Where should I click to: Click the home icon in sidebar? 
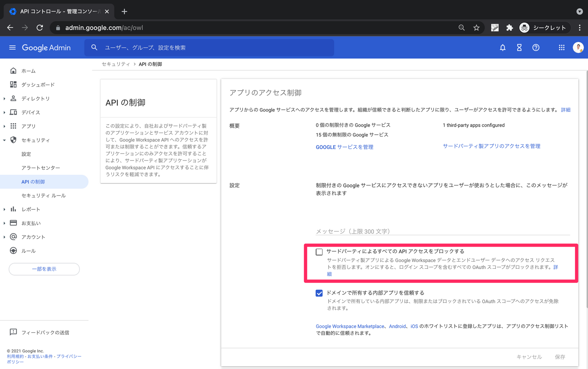pyautogui.click(x=13, y=71)
